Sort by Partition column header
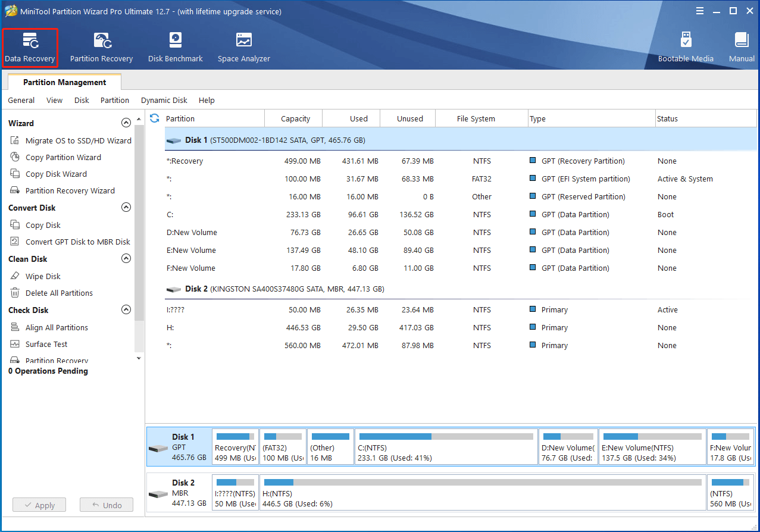Image resolution: width=760 pixels, height=532 pixels. coord(214,118)
